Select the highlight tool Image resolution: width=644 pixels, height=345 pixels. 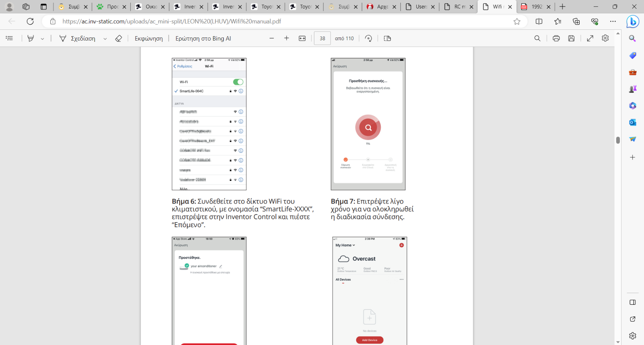pyautogui.click(x=31, y=38)
